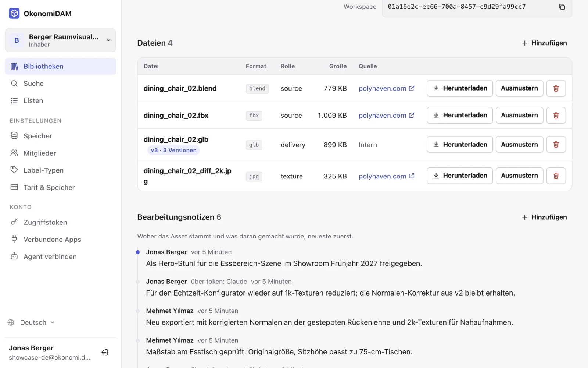Click the logout icon beside Jonas Berger
Image resolution: width=588 pixels, height=368 pixels.
pyautogui.click(x=105, y=352)
